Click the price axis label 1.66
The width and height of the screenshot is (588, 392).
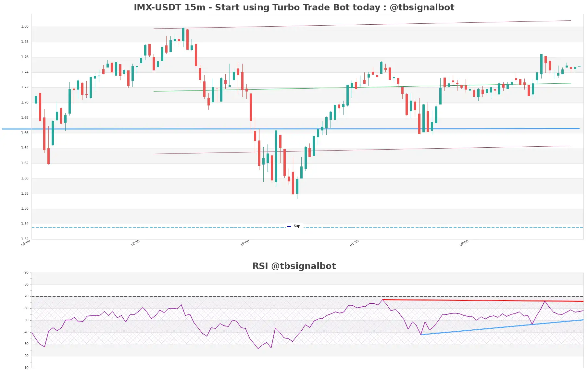[x=25, y=133]
